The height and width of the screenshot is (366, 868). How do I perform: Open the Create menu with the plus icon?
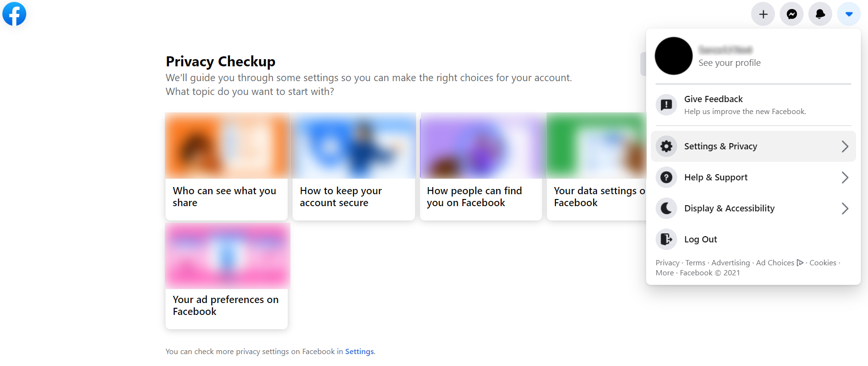(x=763, y=14)
